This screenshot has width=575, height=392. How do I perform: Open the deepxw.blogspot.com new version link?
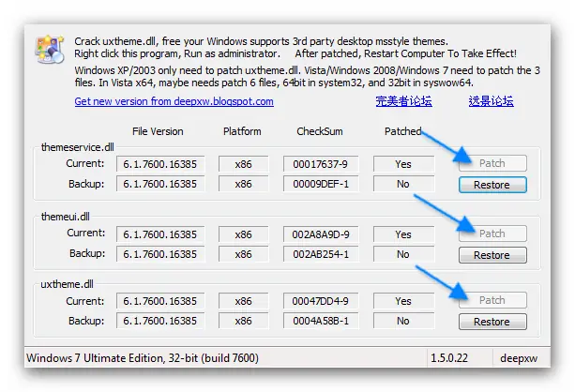click(174, 101)
